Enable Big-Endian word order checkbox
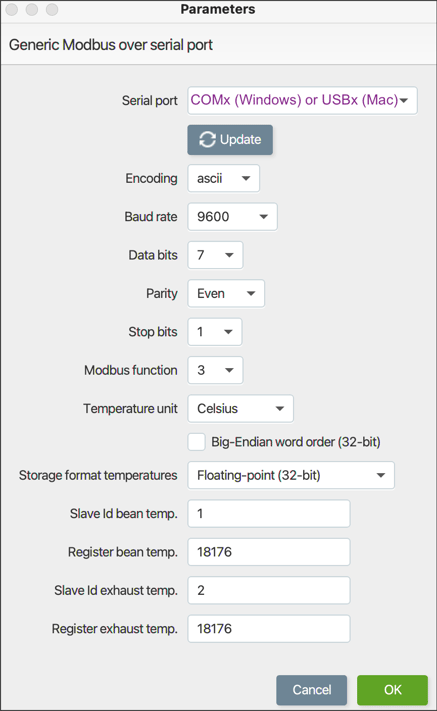This screenshot has height=711, width=437. point(196,442)
